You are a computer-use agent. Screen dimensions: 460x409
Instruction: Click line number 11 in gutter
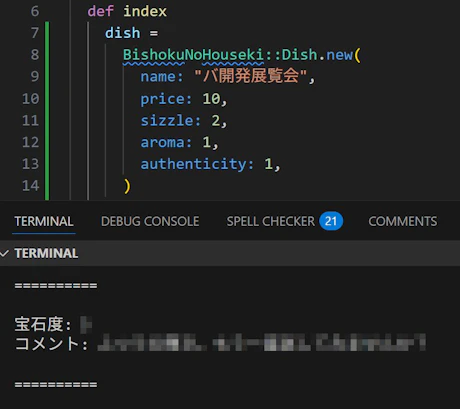(x=30, y=120)
